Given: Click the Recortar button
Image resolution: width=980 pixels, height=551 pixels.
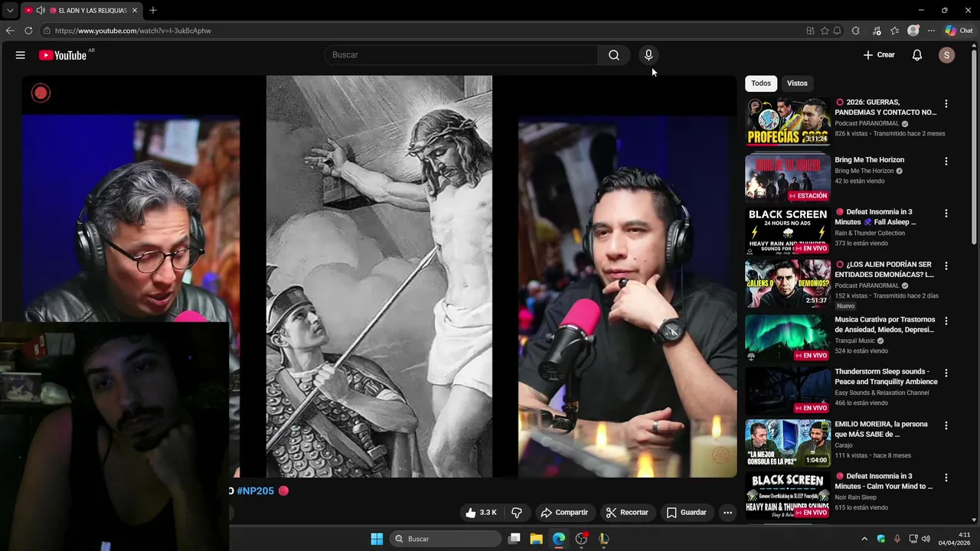Looking at the screenshot, I should 627,513.
